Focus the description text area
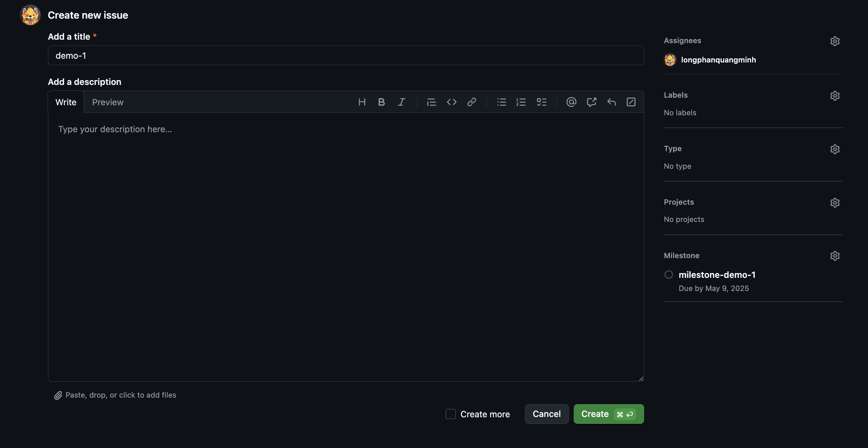This screenshot has height=448, width=868. tap(346, 247)
